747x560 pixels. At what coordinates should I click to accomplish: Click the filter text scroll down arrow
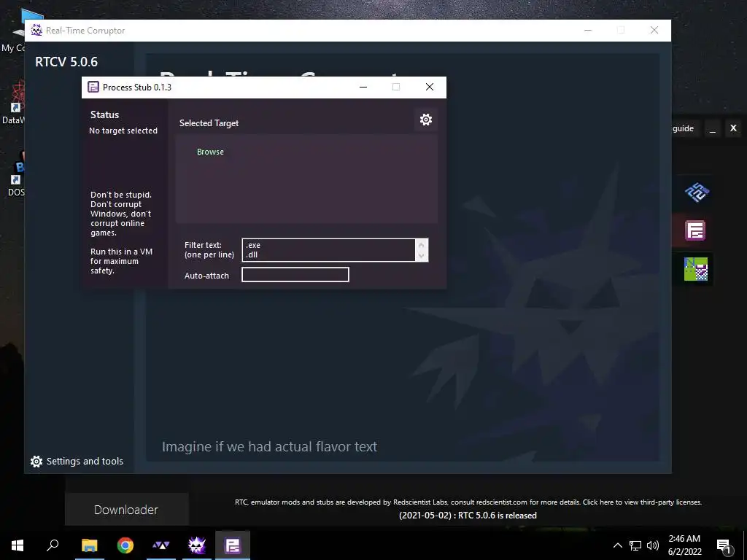click(421, 256)
